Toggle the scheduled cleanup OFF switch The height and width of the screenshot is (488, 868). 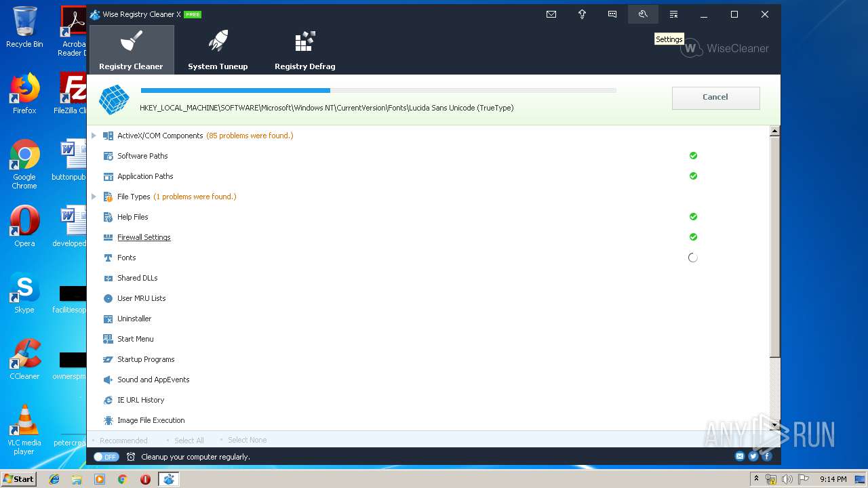(x=106, y=457)
